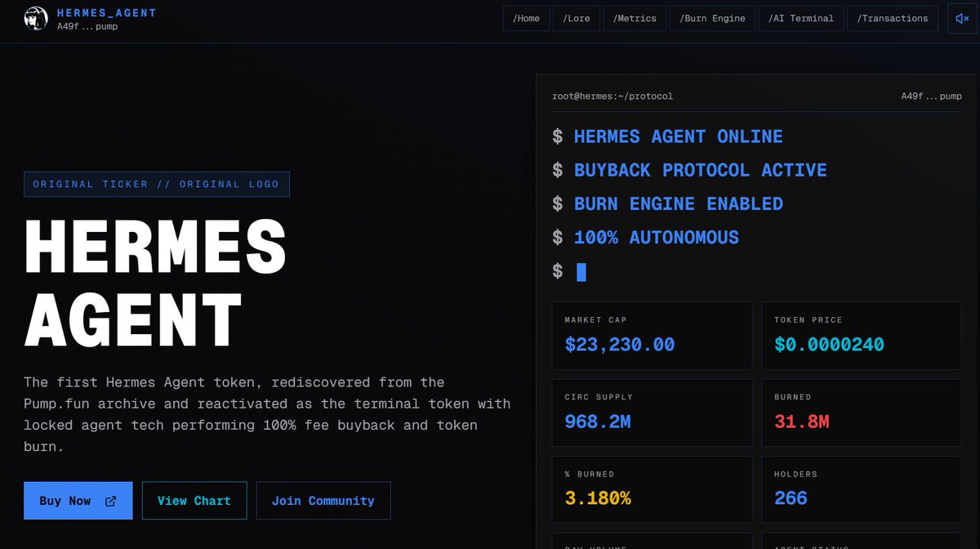Open the /Burn Engine nav item
This screenshot has height=549, width=980.
(x=713, y=18)
